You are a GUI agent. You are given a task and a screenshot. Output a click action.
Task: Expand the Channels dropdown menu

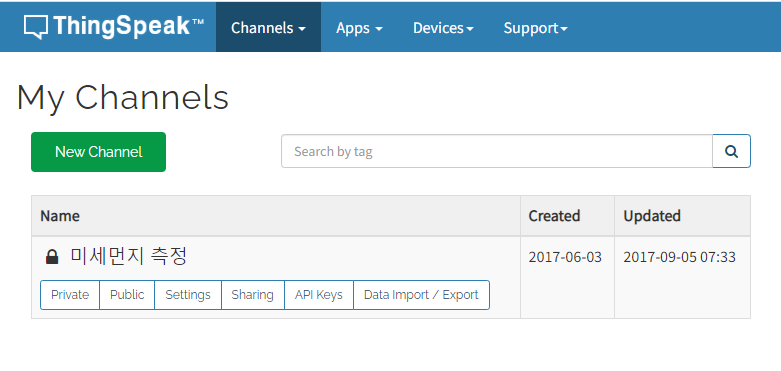[x=268, y=27]
